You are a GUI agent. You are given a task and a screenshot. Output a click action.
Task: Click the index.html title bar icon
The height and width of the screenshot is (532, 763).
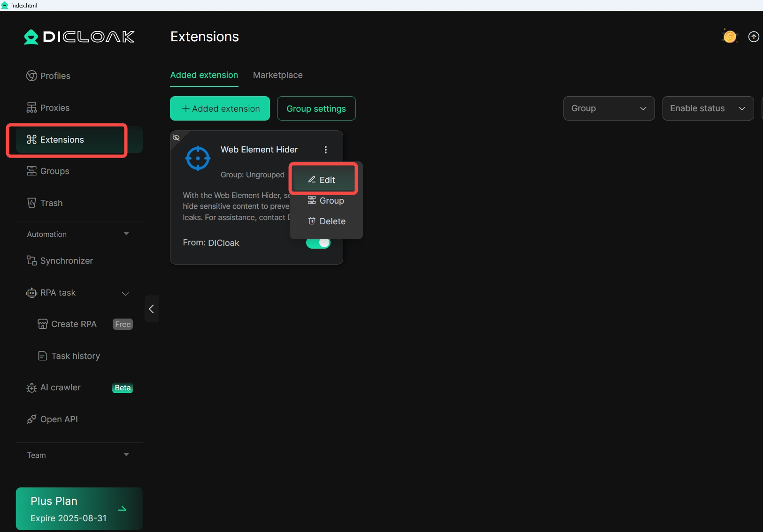tap(5, 5)
